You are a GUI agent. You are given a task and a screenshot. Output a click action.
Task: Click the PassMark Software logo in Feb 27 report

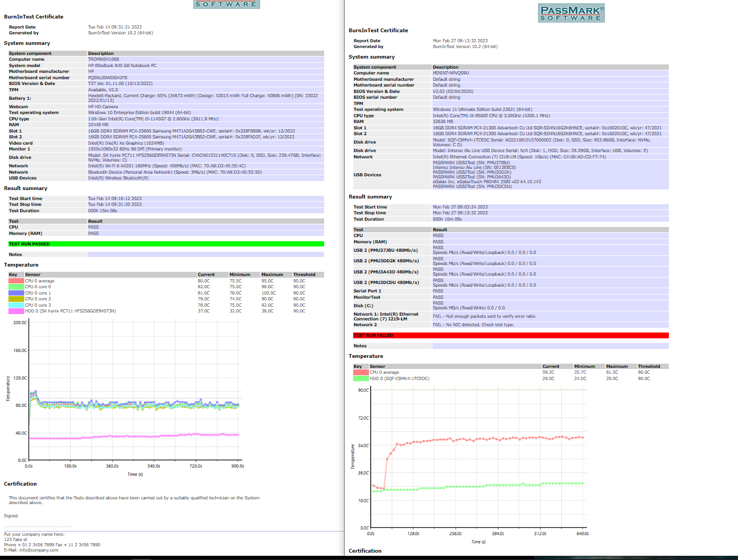571,13
